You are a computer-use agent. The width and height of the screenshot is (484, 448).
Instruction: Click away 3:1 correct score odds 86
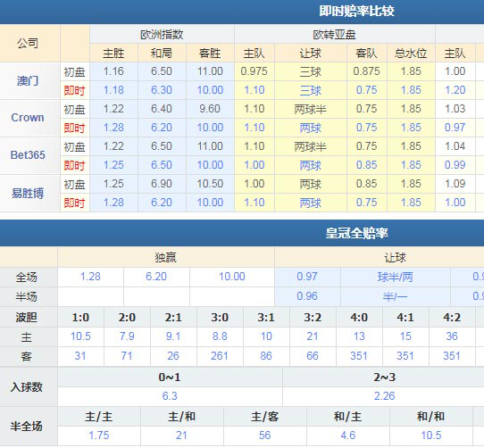pos(266,356)
